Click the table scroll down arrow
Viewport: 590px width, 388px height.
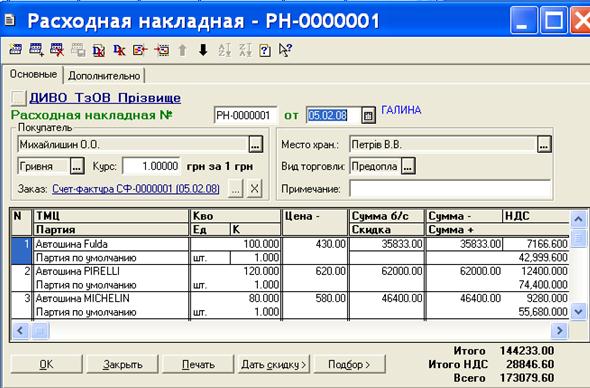[578, 312]
